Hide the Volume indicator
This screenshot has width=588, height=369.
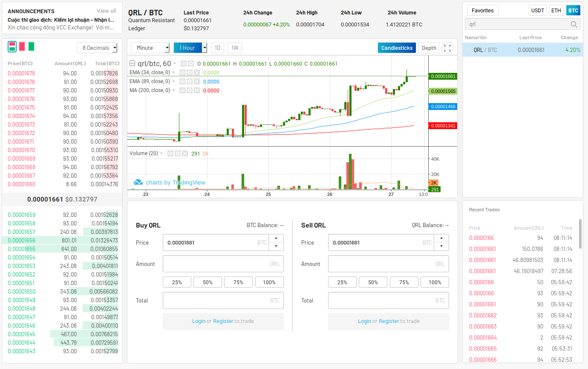(x=170, y=153)
